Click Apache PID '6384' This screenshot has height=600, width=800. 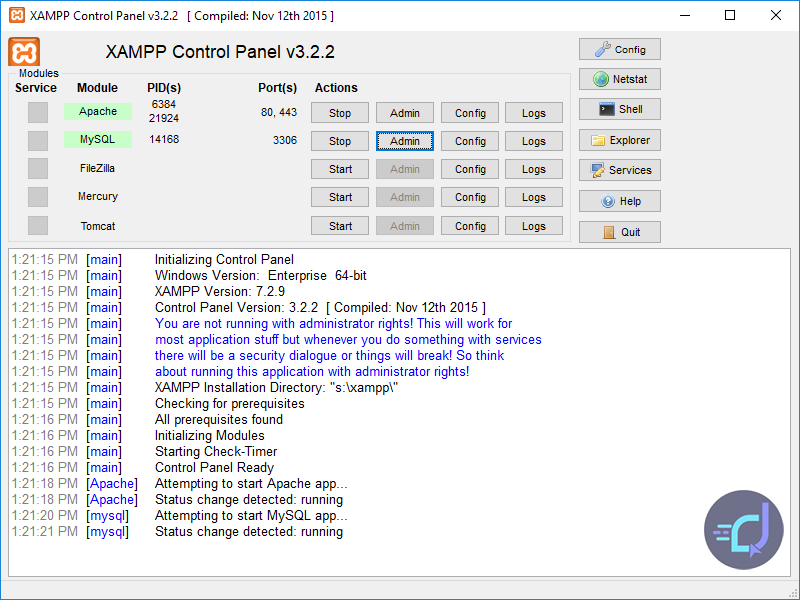(x=164, y=104)
